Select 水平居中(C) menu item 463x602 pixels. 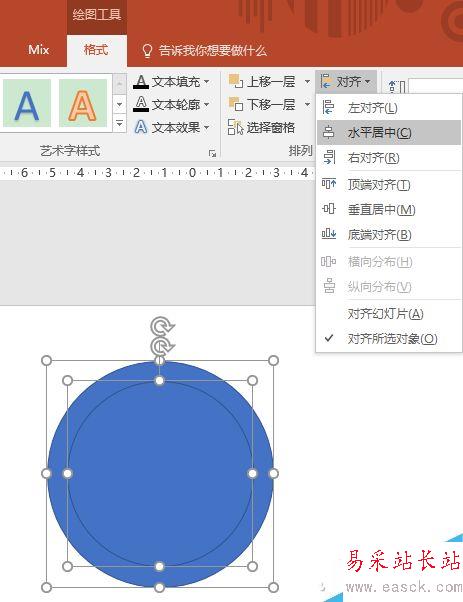(389, 132)
